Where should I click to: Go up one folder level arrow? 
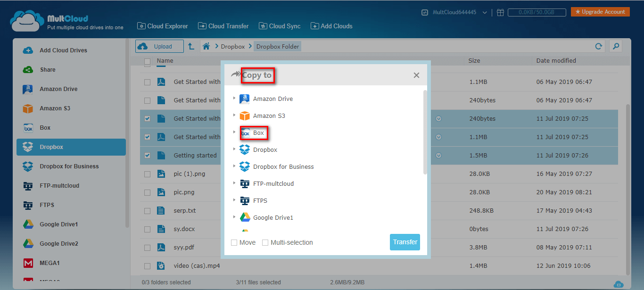191,46
